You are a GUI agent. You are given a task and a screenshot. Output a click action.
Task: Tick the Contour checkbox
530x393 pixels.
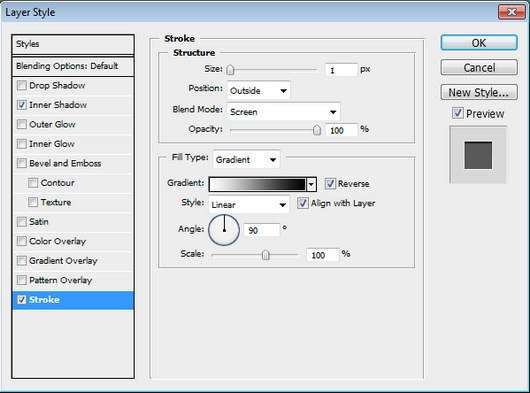click(x=33, y=183)
